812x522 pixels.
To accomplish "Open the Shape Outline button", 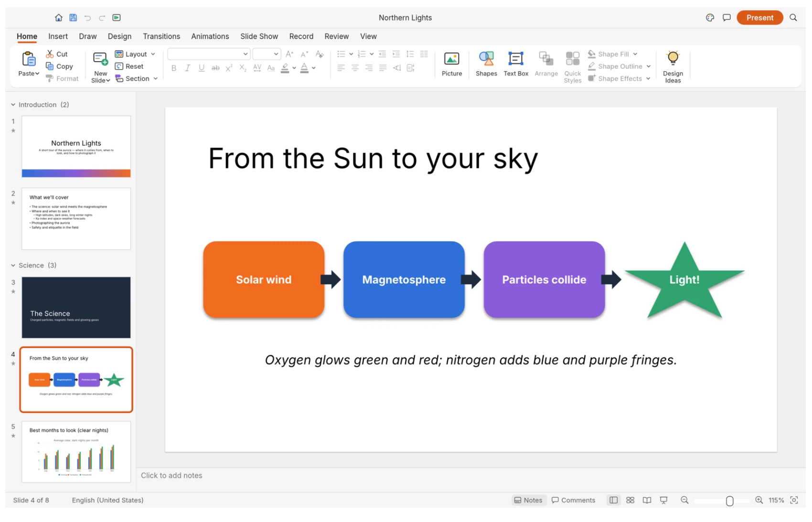I will pos(620,66).
